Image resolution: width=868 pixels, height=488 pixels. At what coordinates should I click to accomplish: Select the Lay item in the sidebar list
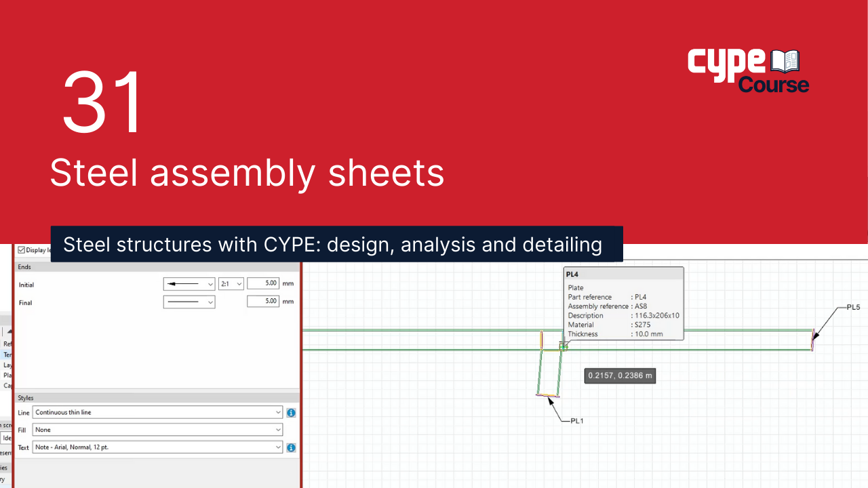[7, 365]
